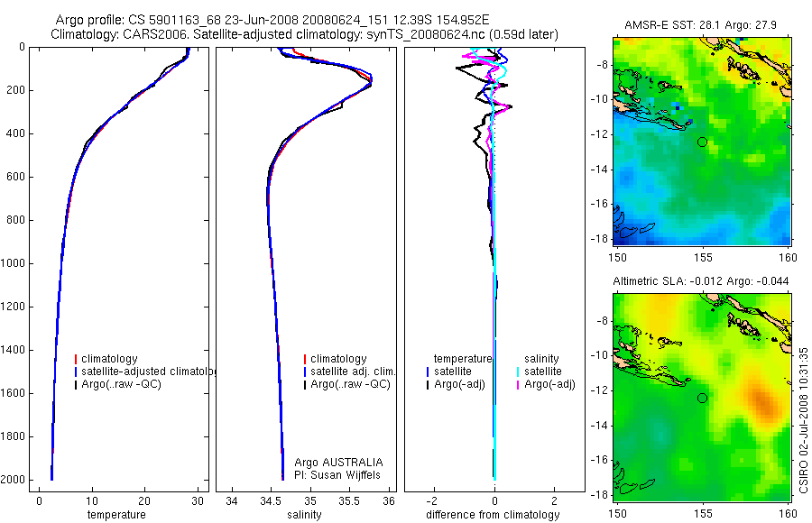Click the AMSR-E SST map title

click(x=700, y=25)
